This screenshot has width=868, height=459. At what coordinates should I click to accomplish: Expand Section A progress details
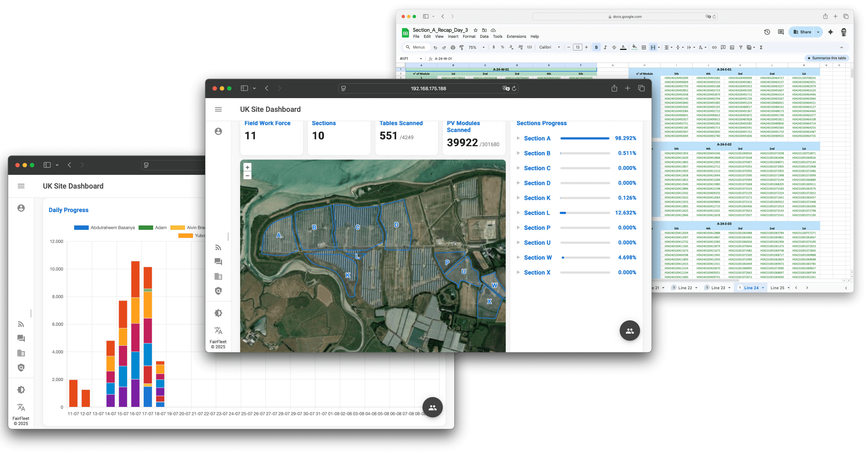pyautogui.click(x=518, y=138)
